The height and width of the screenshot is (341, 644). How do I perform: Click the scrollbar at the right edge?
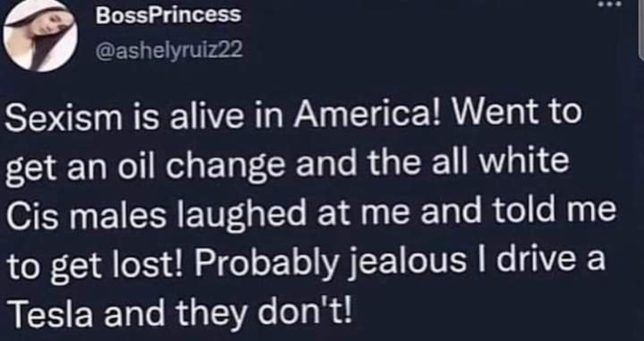pos(641,31)
